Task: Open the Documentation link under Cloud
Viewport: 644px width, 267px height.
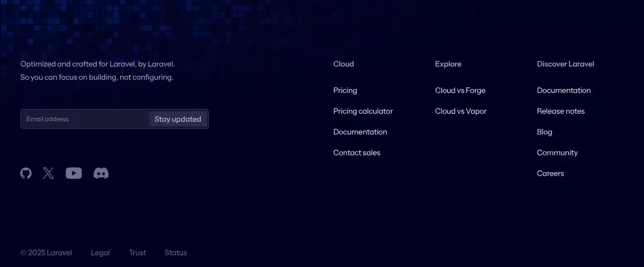Action: tap(360, 132)
